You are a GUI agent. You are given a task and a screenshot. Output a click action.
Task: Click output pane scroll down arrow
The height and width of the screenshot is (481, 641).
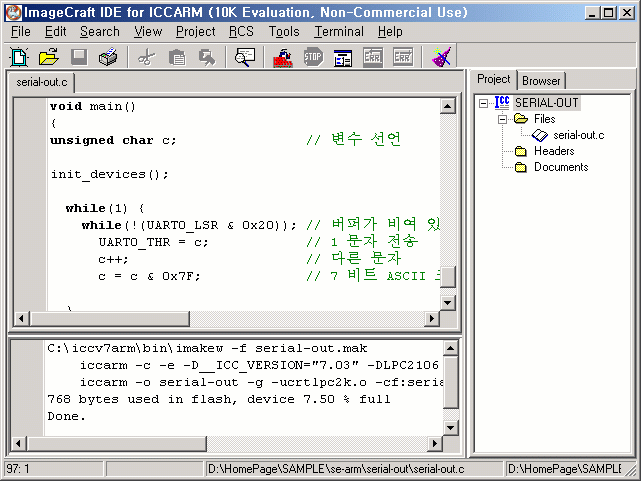(x=450, y=428)
